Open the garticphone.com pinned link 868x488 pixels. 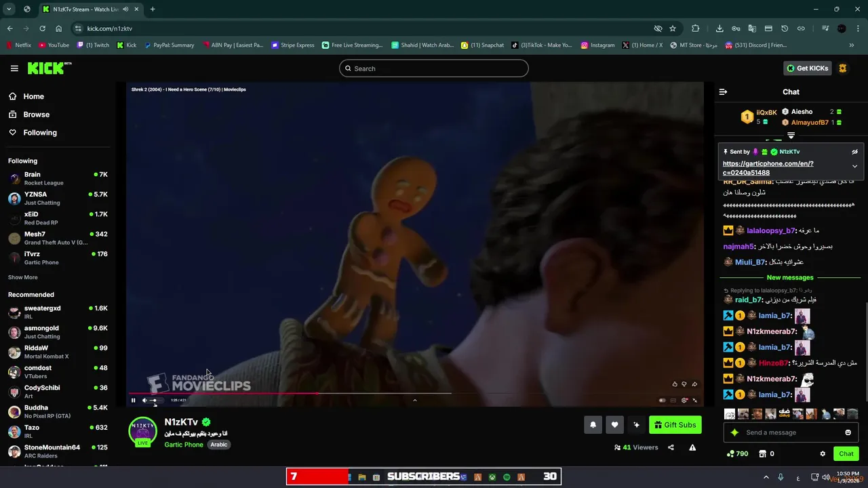click(x=768, y=168)
